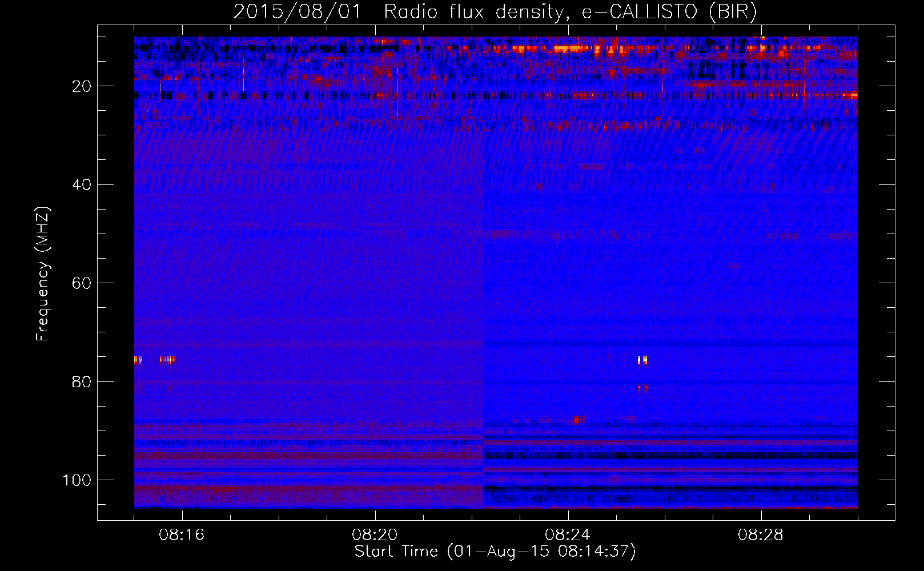The width and height of the screenshot is (924, 571).
Task: Click the bright burst near 76 MHz after 08:25
Action: coord(642,360)
